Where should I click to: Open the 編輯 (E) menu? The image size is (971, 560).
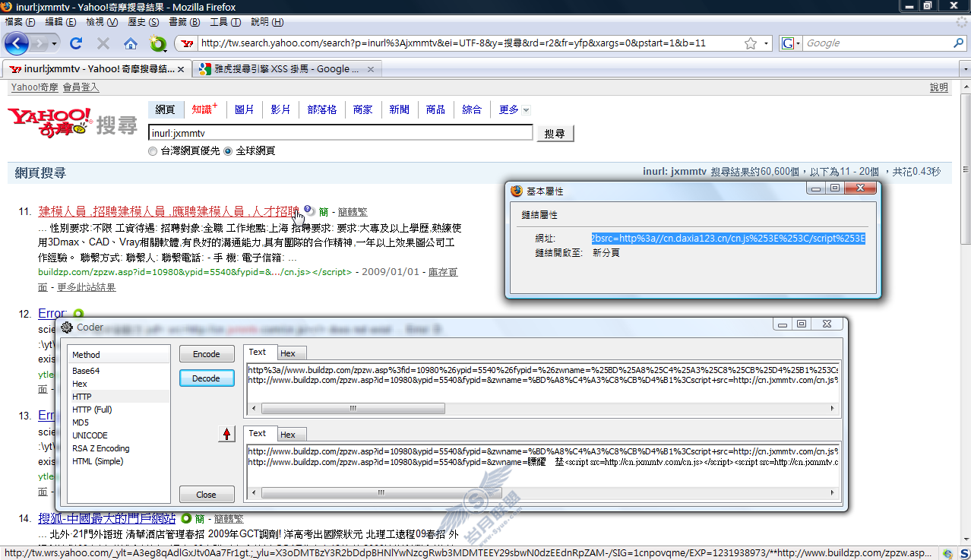(x=61, y=22)
